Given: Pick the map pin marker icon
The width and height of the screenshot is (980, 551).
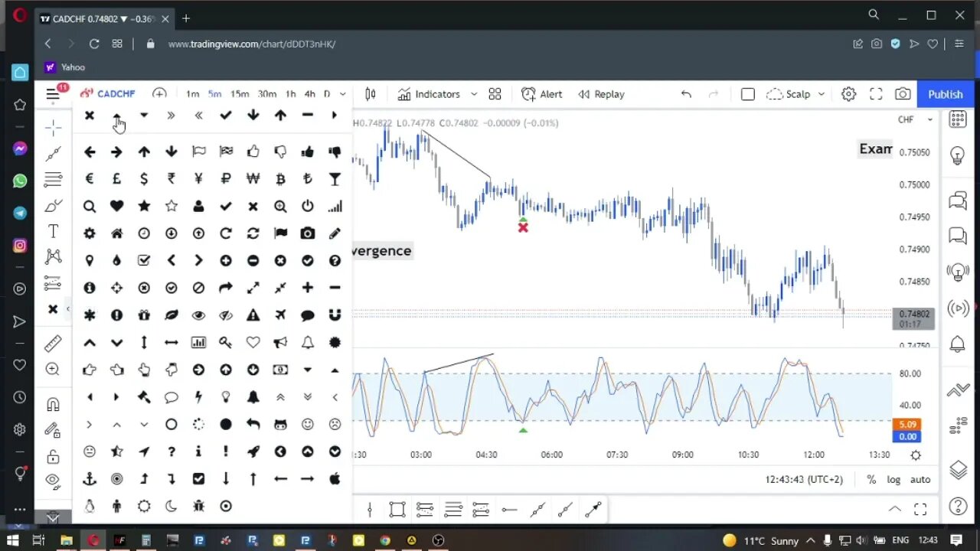Looking at the screenshot, I should 90,261.
